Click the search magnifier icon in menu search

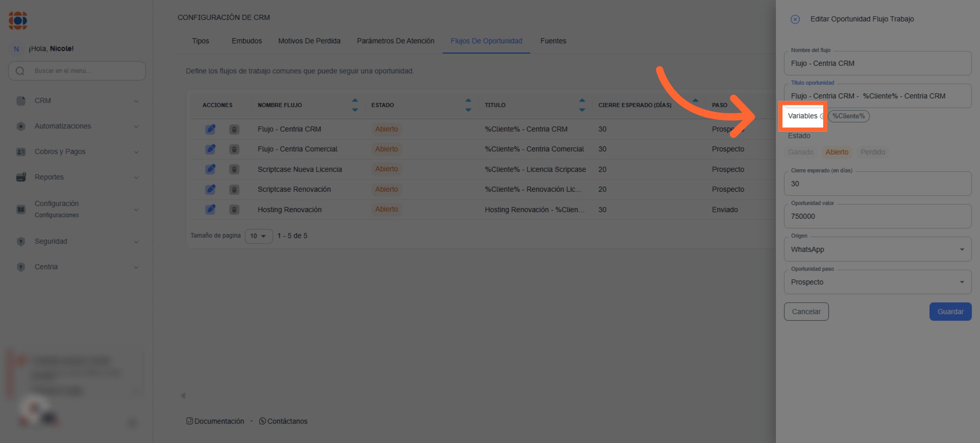pos(20,71)
